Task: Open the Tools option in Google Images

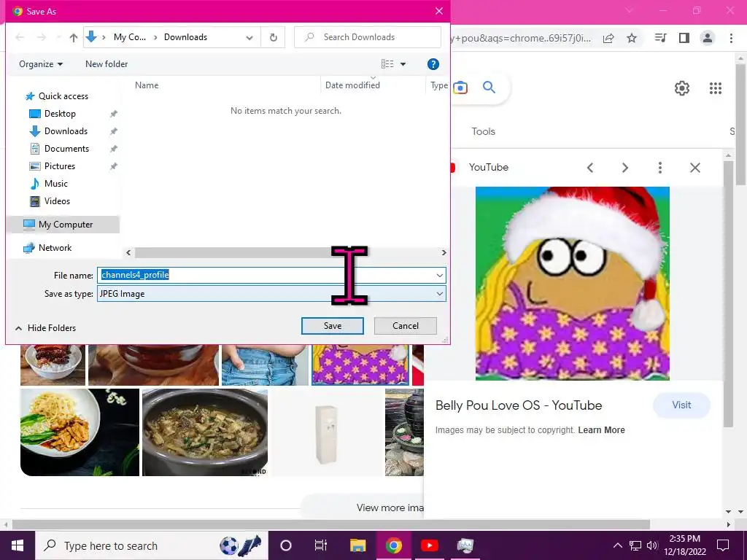Action: [x=483, y=131]
